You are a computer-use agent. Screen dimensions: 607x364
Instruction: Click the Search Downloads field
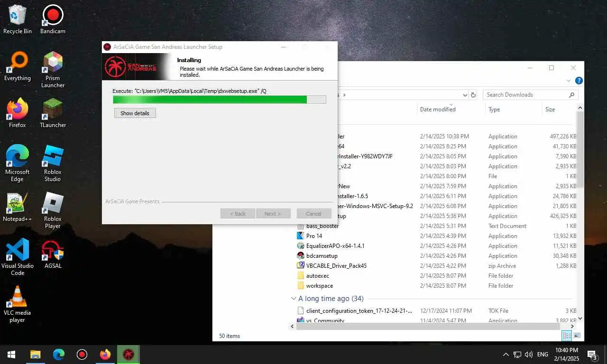click(x=530, y=95)
